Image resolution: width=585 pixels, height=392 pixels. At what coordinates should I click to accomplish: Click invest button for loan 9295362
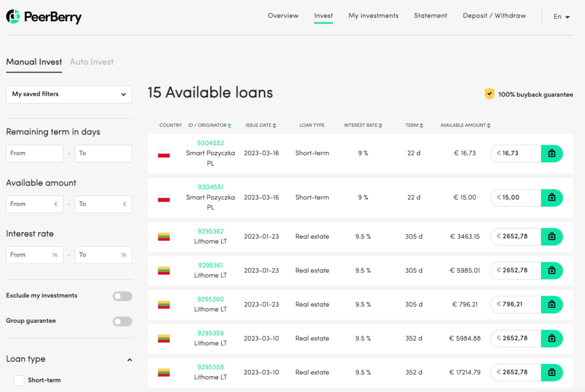tap(551, 237)
